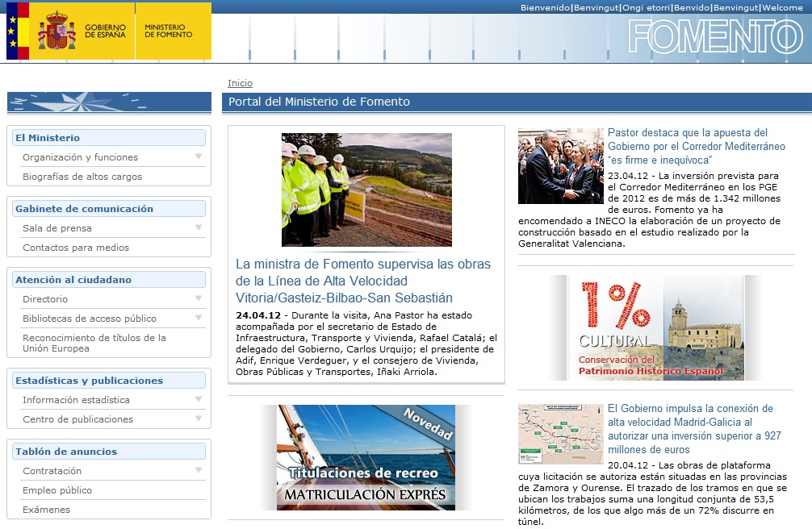Switch language via Ongi etorri link
The image size is (812, 529).
[x=647, y=7]
